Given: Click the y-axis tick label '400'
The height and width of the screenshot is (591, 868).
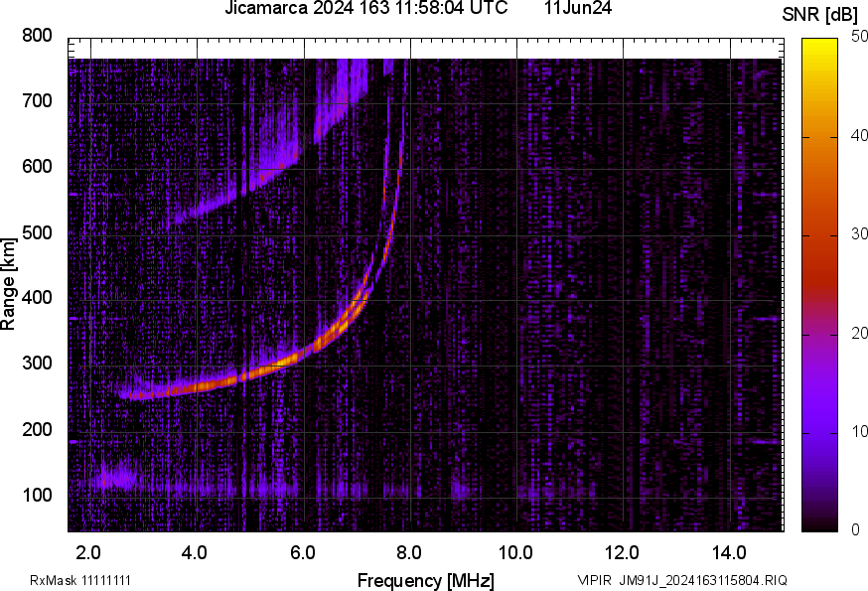Looking at the screenshot, I should pos(37,298).
